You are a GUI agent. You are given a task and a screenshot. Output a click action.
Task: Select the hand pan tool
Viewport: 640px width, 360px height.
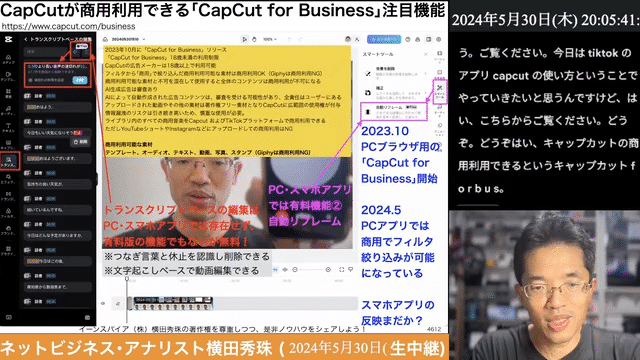pos(254,40)
